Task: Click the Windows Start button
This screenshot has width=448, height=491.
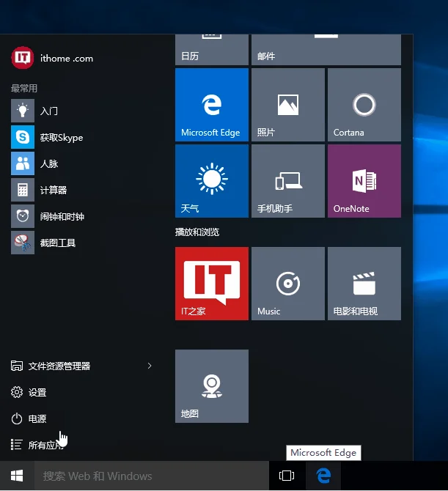Action: [17, 476]
